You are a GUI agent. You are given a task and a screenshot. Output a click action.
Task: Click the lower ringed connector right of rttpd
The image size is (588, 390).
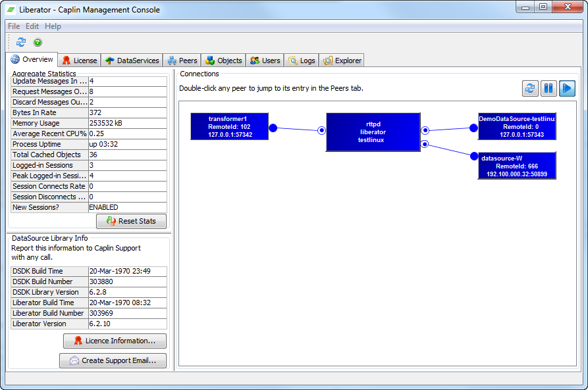[x=425, y=144]
